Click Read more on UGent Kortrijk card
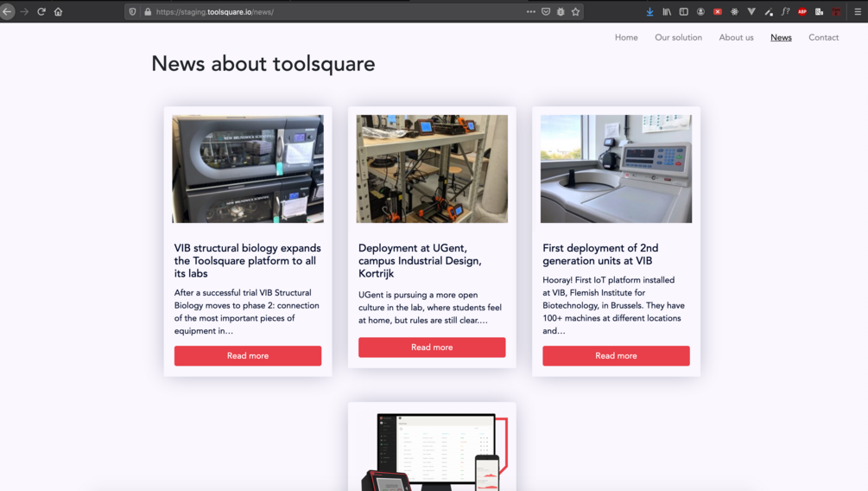This screenshot has width=868, height=491. click(432, 348)
